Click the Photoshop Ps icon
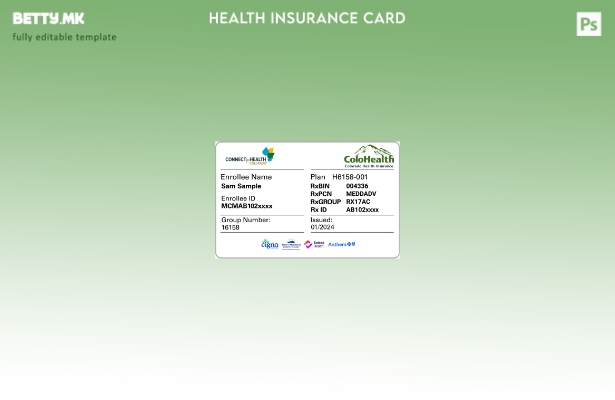 pos(589,24)
